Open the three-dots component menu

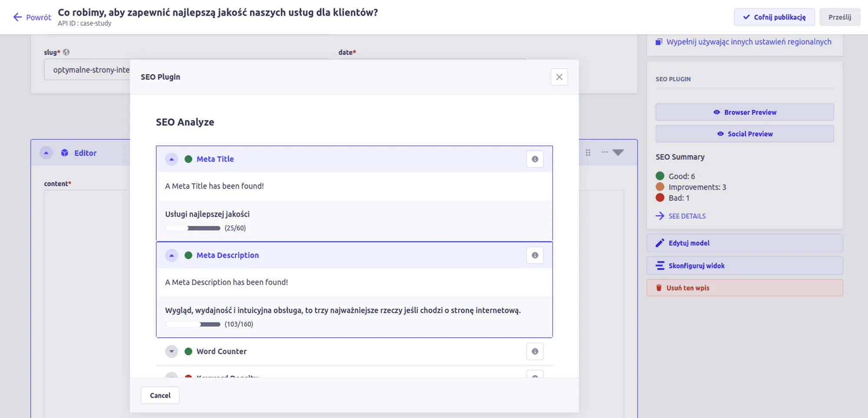click(x=605, y=152)
